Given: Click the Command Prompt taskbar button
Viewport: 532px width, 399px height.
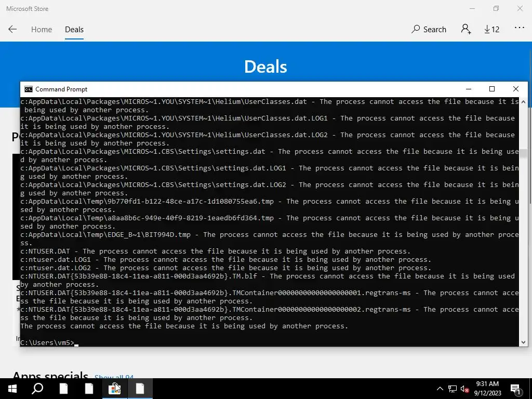Looking at the screenshot, I should [140, 389].
